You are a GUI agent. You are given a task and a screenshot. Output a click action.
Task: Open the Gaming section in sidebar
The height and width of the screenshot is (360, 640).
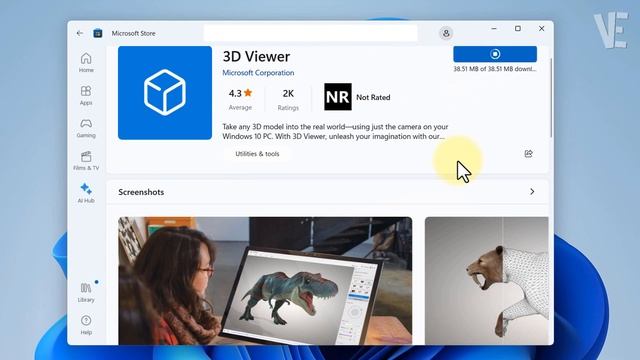86,128
